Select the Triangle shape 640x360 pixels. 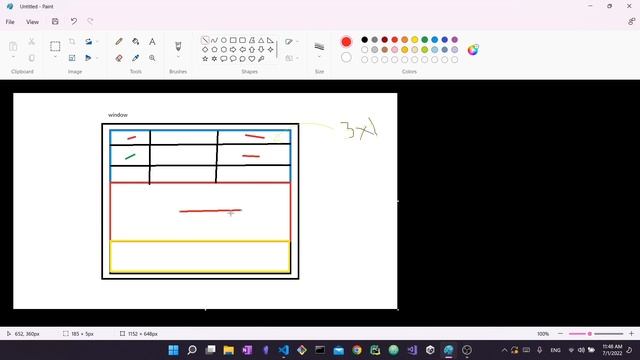(261, 40)
